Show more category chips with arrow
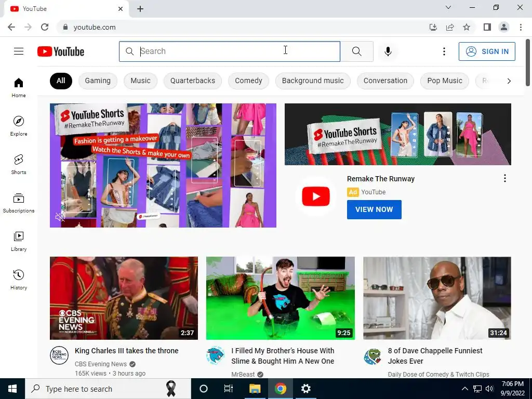 coord(509,81)
